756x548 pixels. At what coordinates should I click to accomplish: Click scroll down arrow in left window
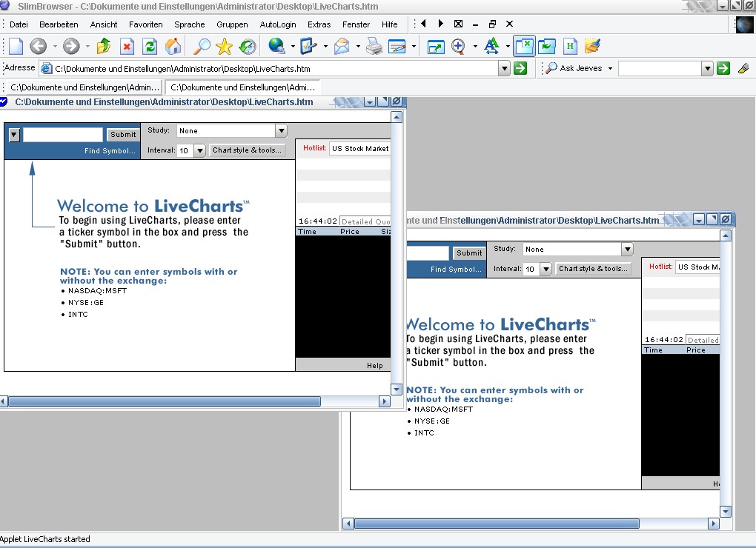[397, 389]
